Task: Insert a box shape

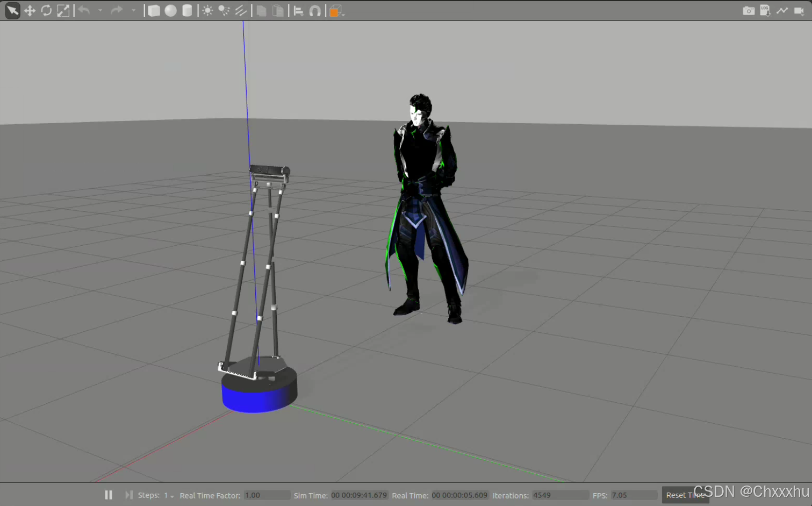Action: pos(154,11)
